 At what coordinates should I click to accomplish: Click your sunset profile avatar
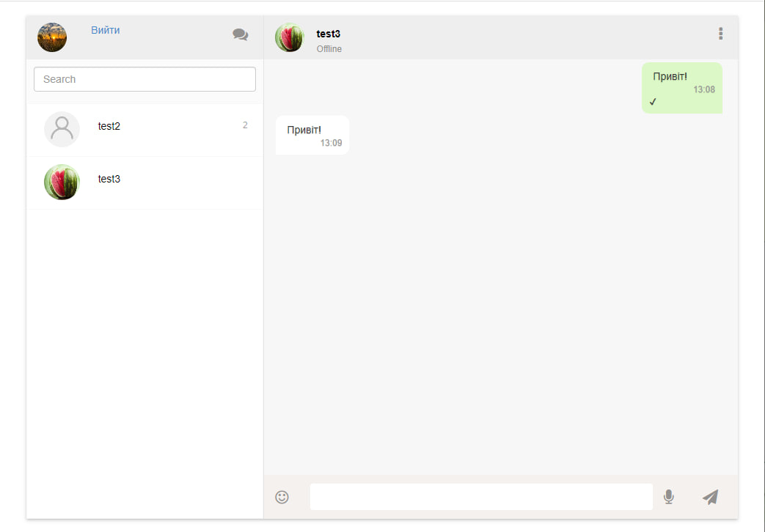coord(52,37)
